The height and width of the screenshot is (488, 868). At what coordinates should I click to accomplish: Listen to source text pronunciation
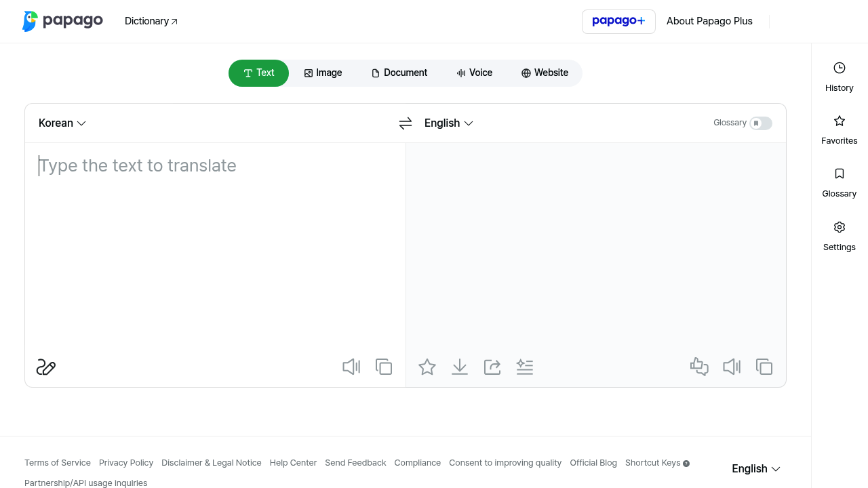(x=351, y=367)
